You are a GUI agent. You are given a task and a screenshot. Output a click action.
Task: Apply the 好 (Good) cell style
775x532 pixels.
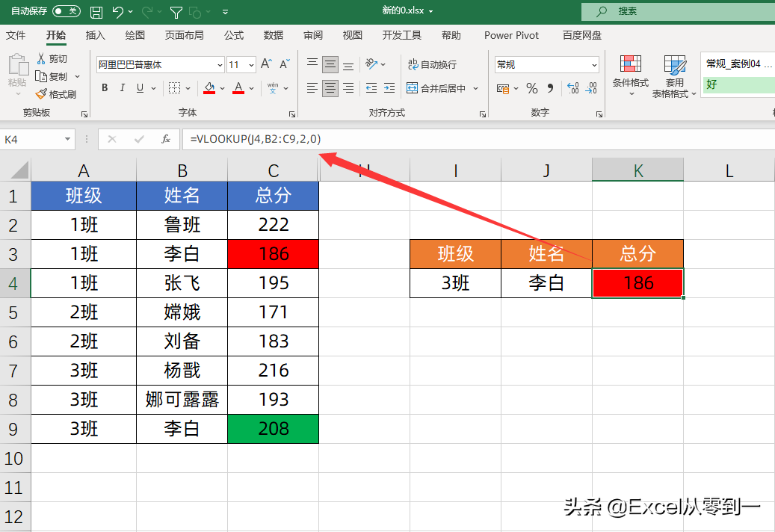tap(738, 84)
